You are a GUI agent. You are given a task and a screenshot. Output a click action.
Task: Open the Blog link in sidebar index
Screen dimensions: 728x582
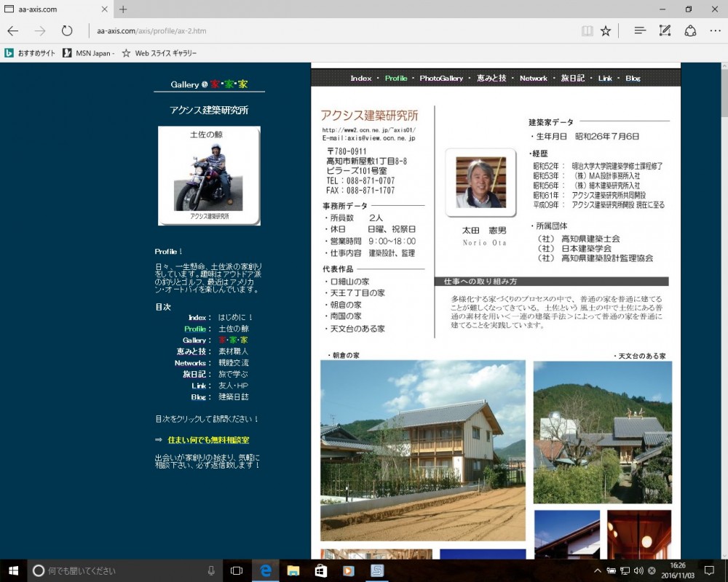click(198, 396)
